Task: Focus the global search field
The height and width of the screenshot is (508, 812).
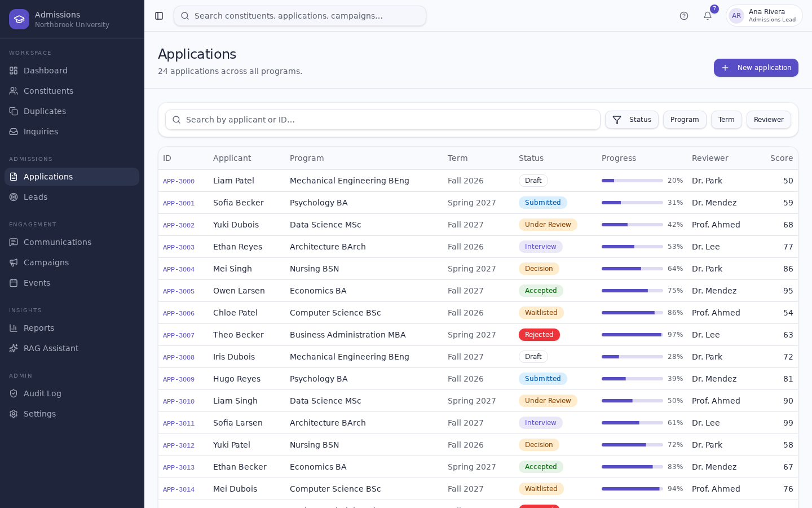Action: (x=300, y=16)
